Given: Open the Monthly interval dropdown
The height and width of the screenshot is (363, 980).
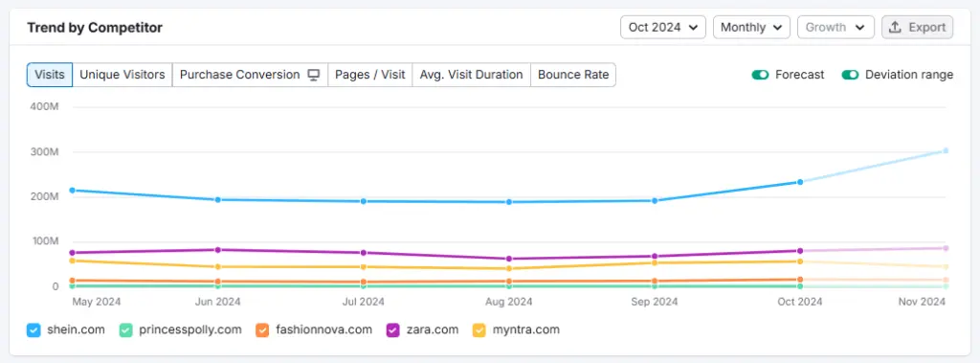Looking at the screenshot, I should point(751,27).
